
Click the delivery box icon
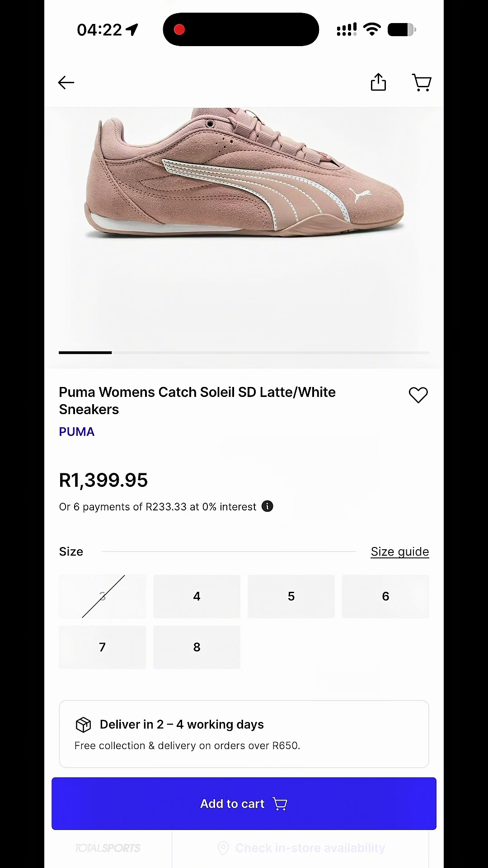coord(84,725)
